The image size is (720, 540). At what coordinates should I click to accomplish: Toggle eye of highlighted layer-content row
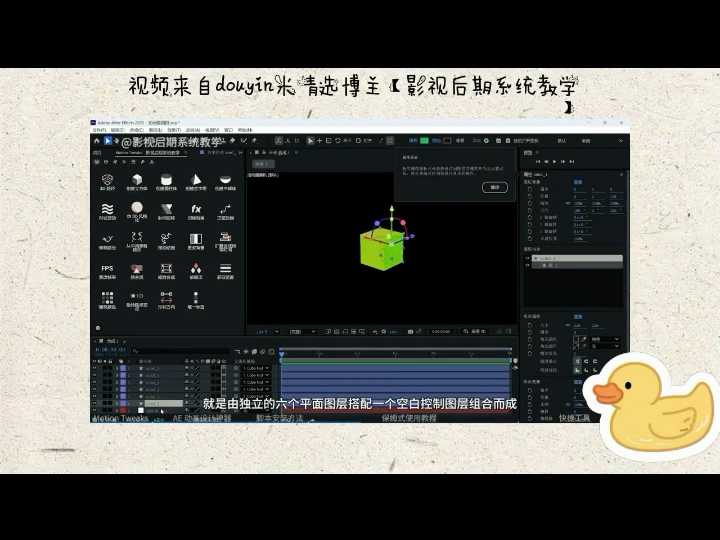pos(527,258)
